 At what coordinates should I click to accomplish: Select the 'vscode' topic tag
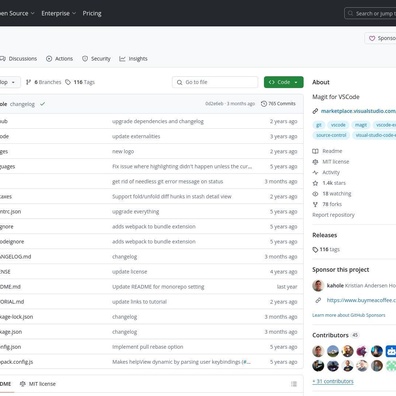tap(338, 125)
